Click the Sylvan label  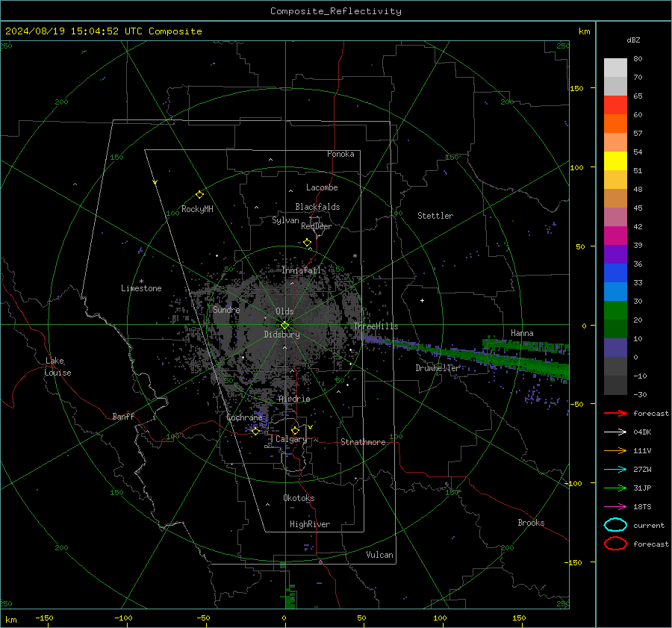[285, 220]
